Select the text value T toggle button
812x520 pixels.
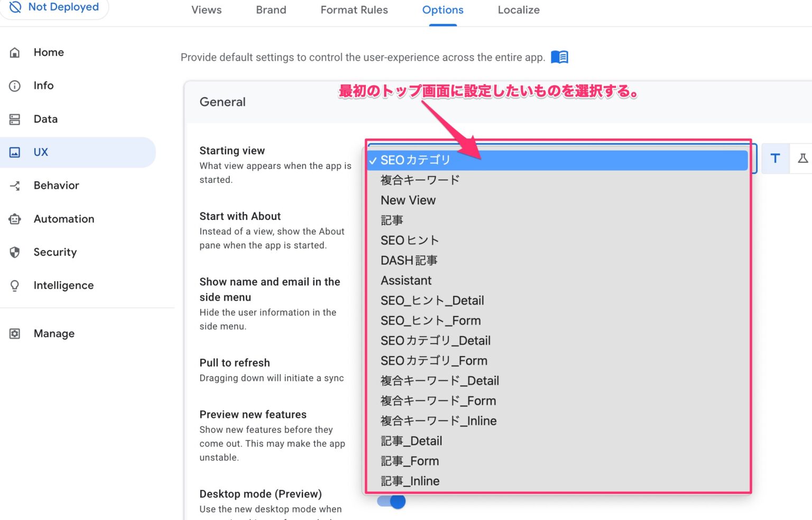click(x=774, y=158)
